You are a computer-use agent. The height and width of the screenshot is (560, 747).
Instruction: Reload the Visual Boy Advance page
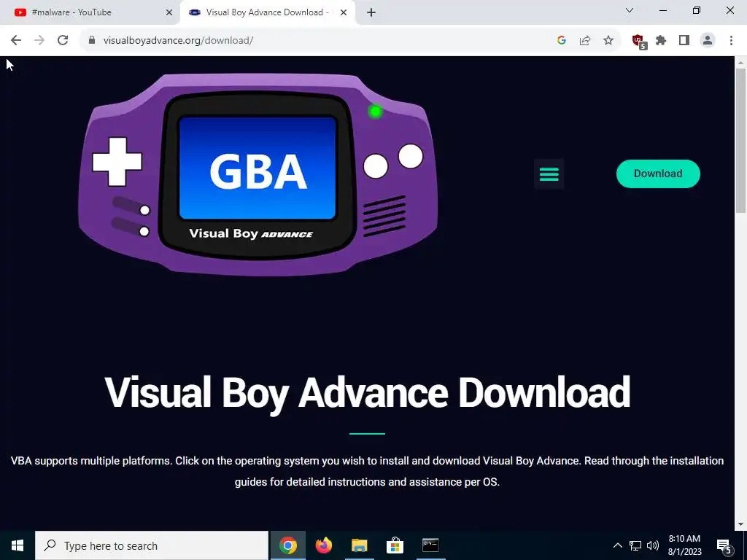click(x=63, y=41)
